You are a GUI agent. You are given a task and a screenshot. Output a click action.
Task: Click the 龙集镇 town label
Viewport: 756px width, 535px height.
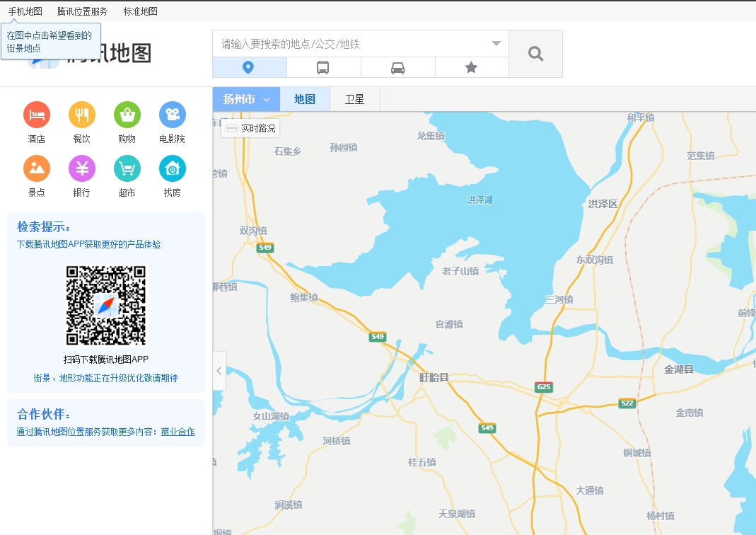click(x=431, y=136)
